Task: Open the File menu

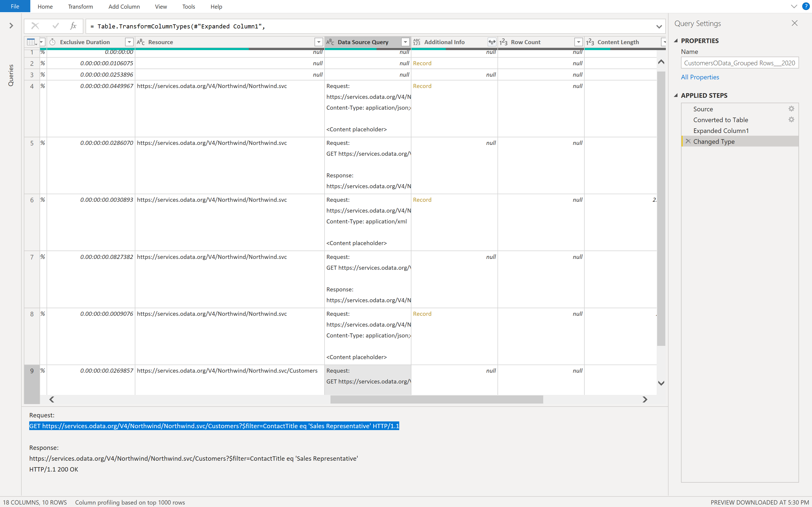Action: [15, 6]
